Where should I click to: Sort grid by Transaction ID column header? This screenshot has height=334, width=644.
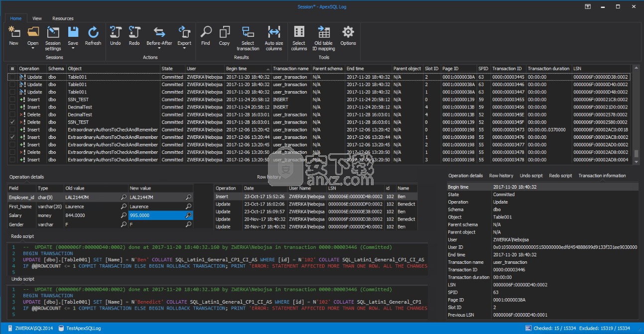508,69
